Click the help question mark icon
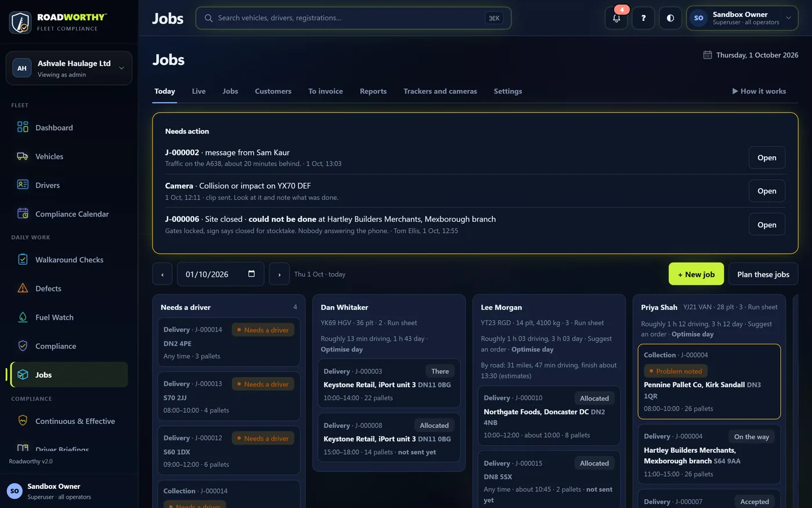 643,18
